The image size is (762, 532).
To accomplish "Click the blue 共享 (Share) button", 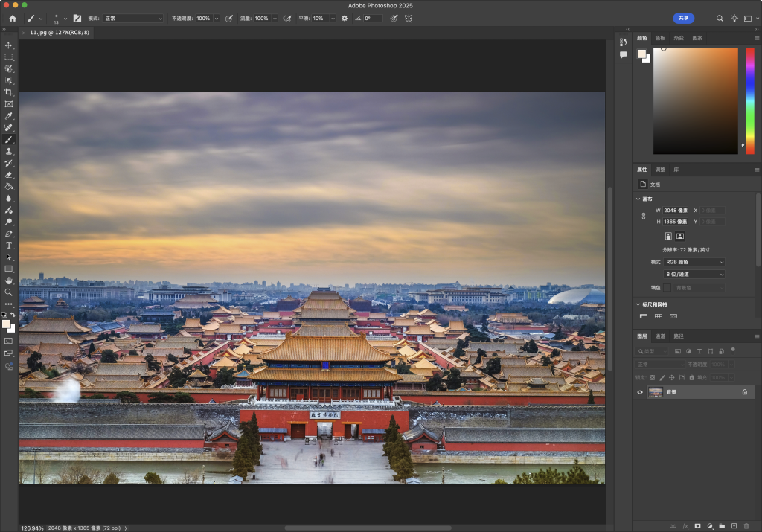I will [x=683, y=18].
